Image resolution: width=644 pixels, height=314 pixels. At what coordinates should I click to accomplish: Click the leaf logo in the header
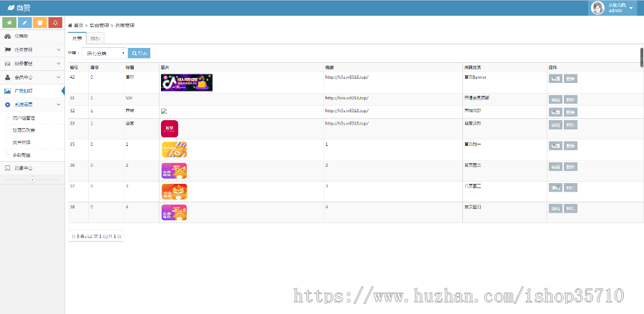pos(11,8)
